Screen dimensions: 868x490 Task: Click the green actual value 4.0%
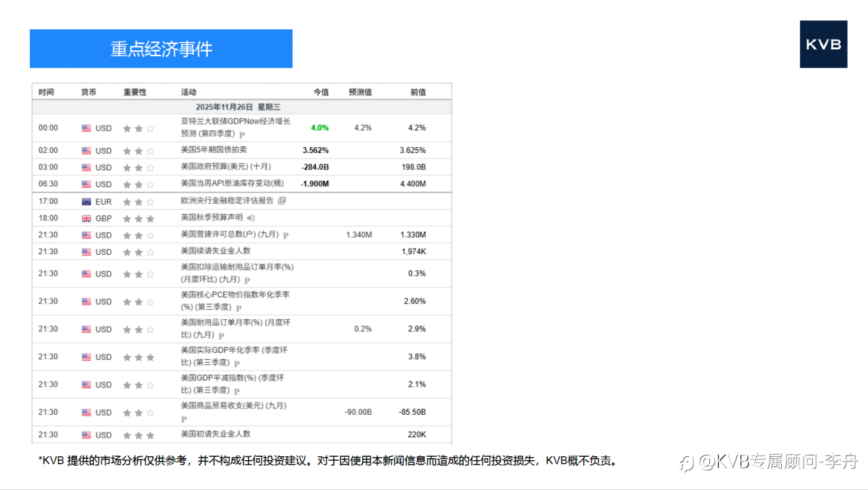pos(319,127)
